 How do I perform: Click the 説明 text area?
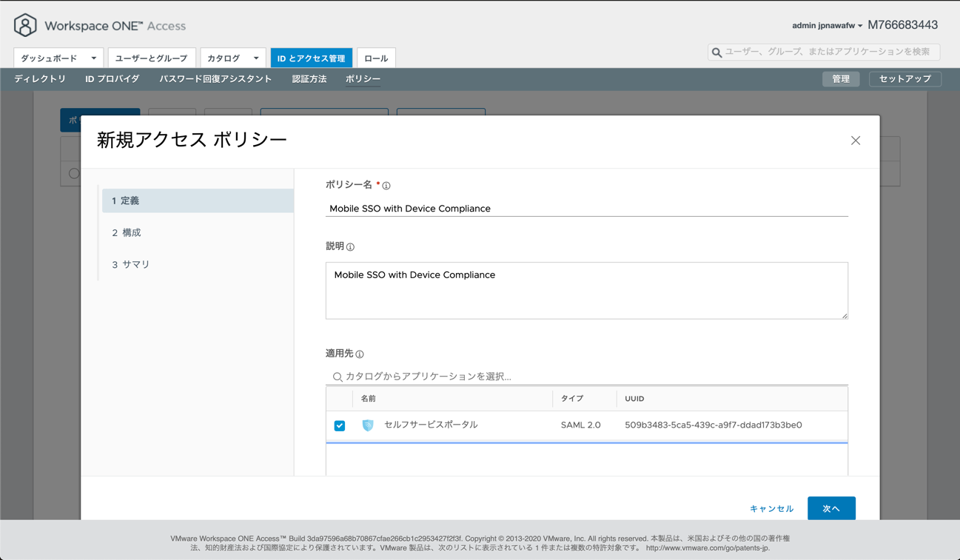[x=587, y=291]
